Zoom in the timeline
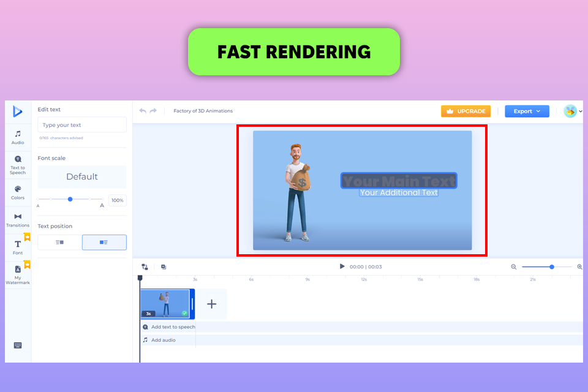The image size is (588, 392). click(580, 266)
